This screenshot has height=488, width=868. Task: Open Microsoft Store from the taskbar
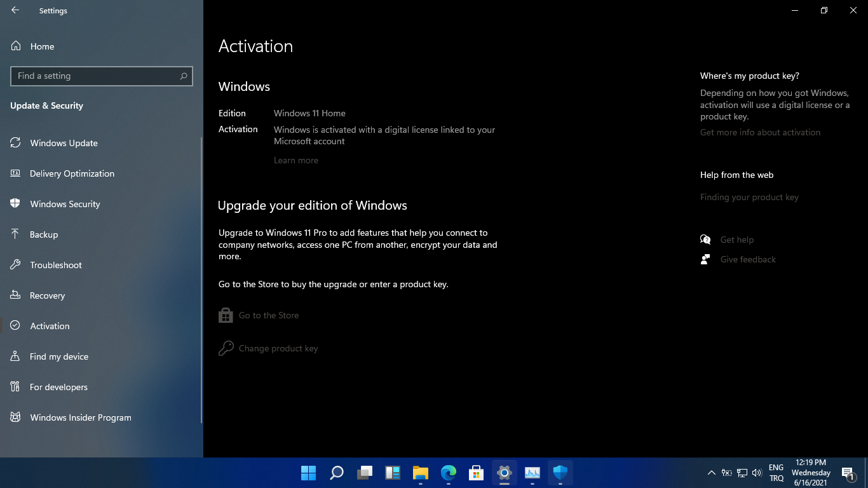click(477, 473)
